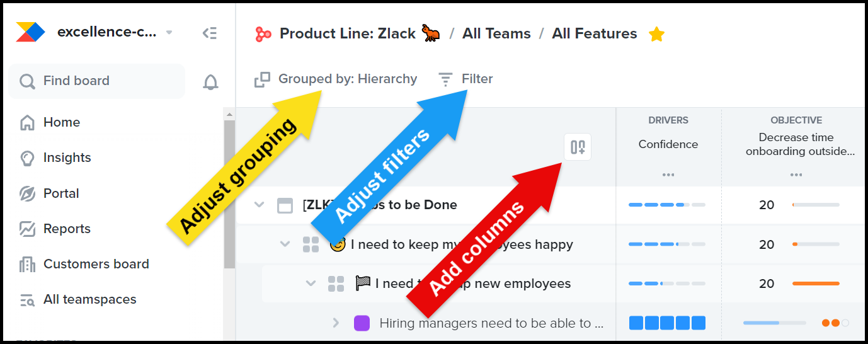This screenshot has width=868, height=344.
Task: Click the Home sidebar icon
Action: (x=27, y=122)
